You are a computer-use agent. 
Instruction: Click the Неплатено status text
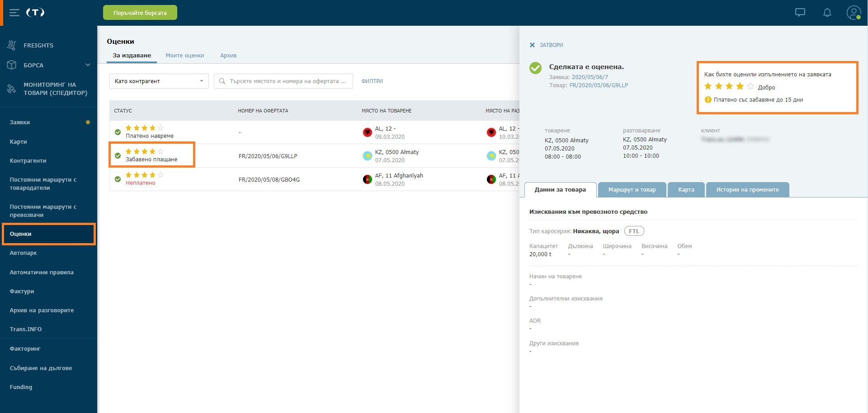(141, 183)
